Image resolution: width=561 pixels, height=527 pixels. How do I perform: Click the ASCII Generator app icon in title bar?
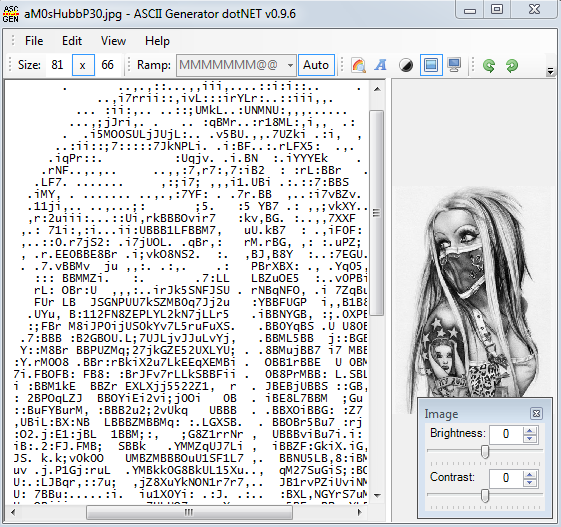(10, 14)
